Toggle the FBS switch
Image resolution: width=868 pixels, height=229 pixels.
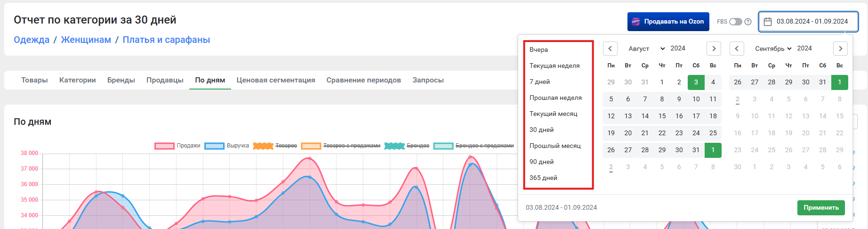click(x=735, y=22)
